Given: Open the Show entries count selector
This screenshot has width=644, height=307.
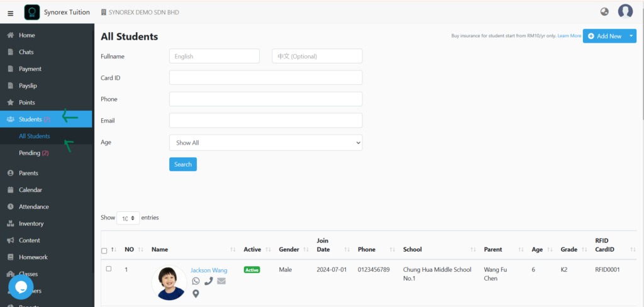Looking at the screenshot, I should [x=128, y=218].
